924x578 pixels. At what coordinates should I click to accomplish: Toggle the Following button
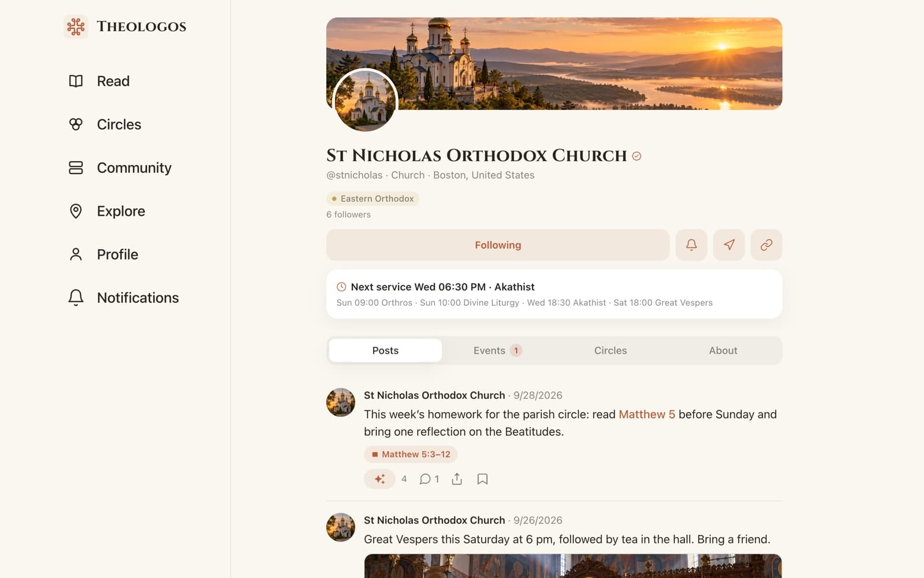[x=498, y=245]
